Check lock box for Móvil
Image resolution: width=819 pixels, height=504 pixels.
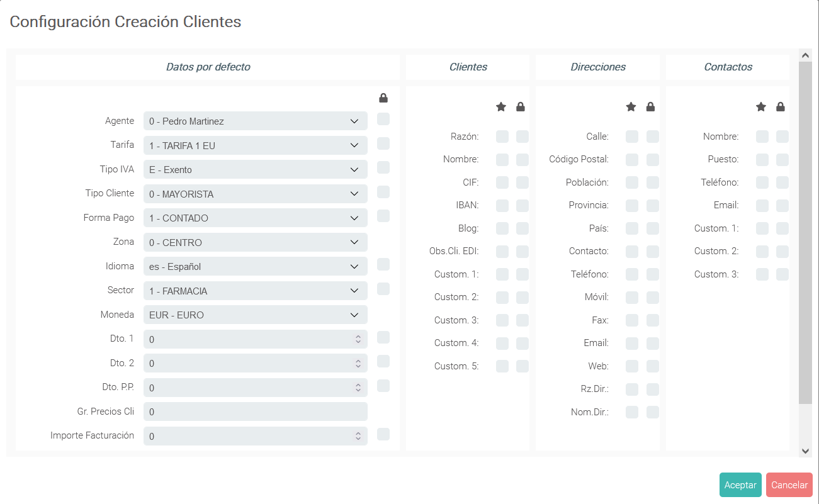(653, 297)
